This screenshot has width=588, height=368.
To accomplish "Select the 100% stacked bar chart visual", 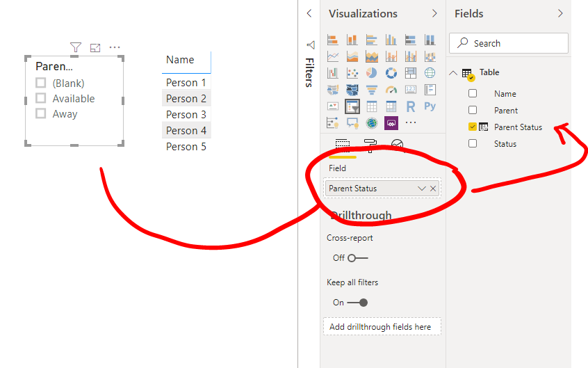I will pos(411,40).
